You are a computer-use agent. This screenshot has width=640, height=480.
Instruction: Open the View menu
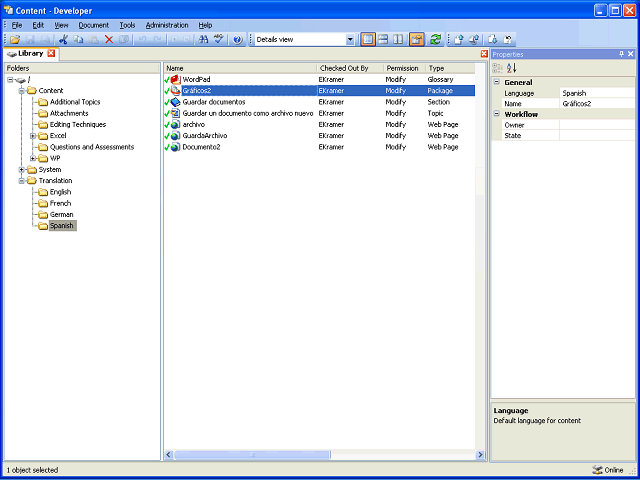62,25
